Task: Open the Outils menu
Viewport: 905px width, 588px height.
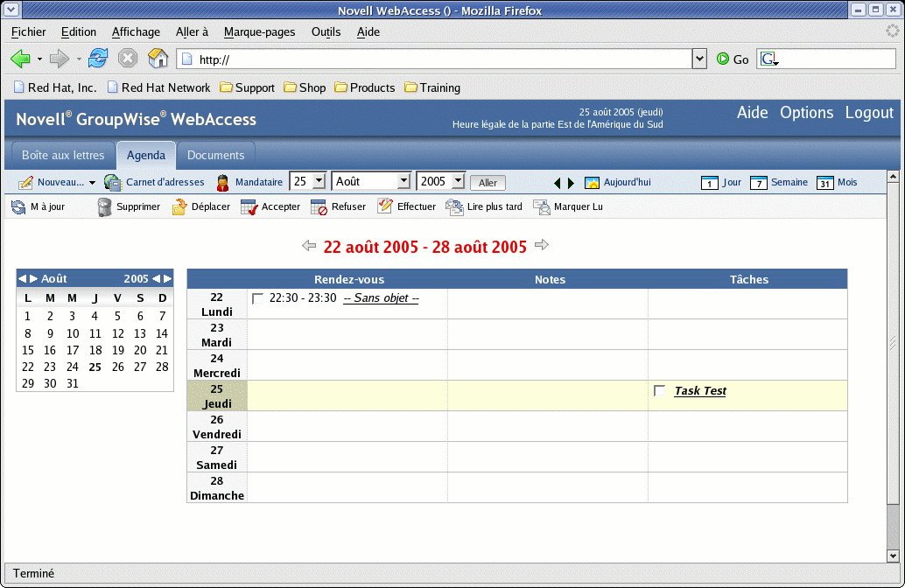Action: pyautogui.click(x=326, y=31)
